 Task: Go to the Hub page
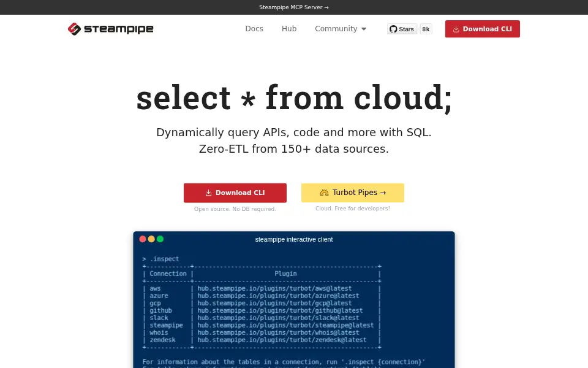pos(289,29)
